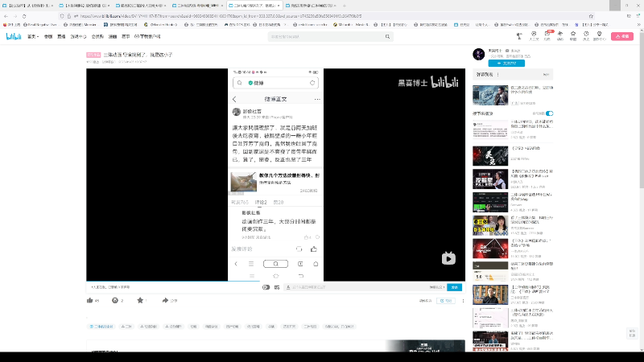The height and width of the screenshot is (362, 644).
Task: Click the notes button below the player
Action: pyautogui.click(x=446, y=301)
